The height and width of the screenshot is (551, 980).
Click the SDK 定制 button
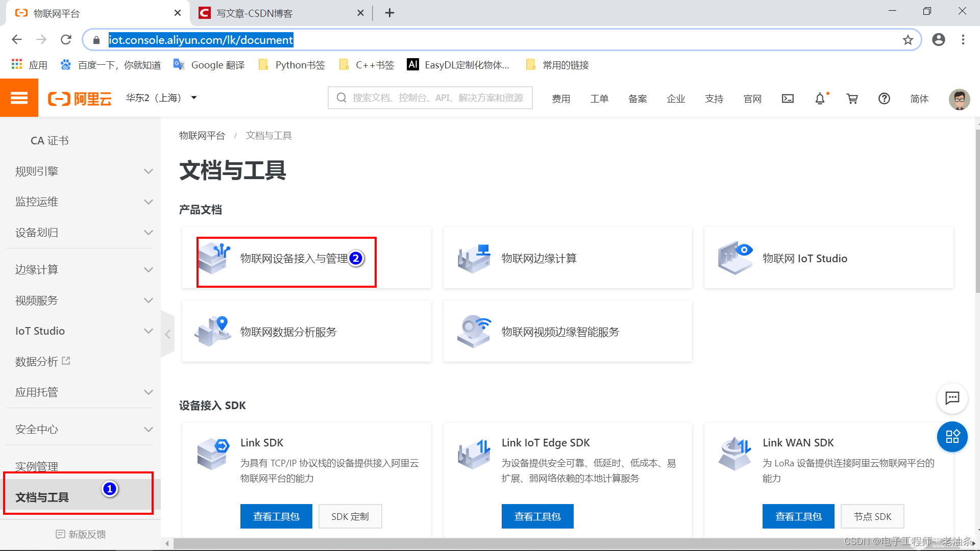click(x=350, y=516)
